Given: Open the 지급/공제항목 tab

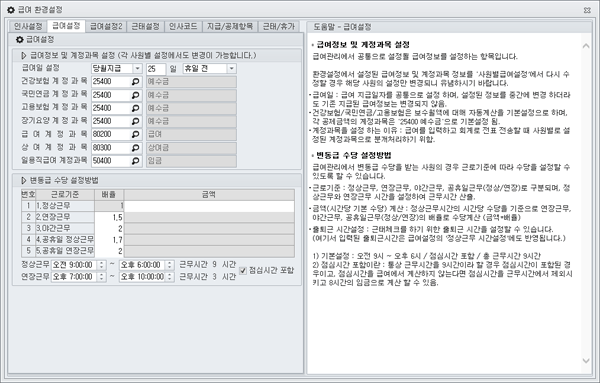Looking at the screenshot, I should click(x=230, y=26).
